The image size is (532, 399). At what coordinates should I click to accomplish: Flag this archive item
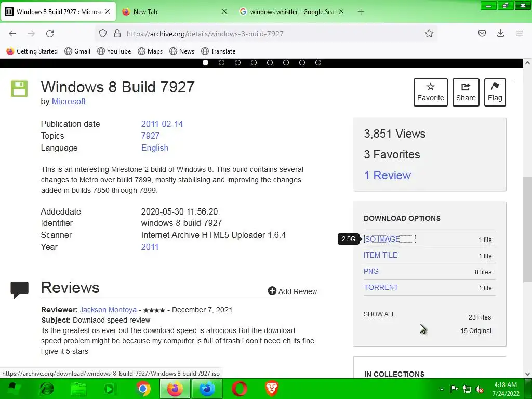[495, 92]
